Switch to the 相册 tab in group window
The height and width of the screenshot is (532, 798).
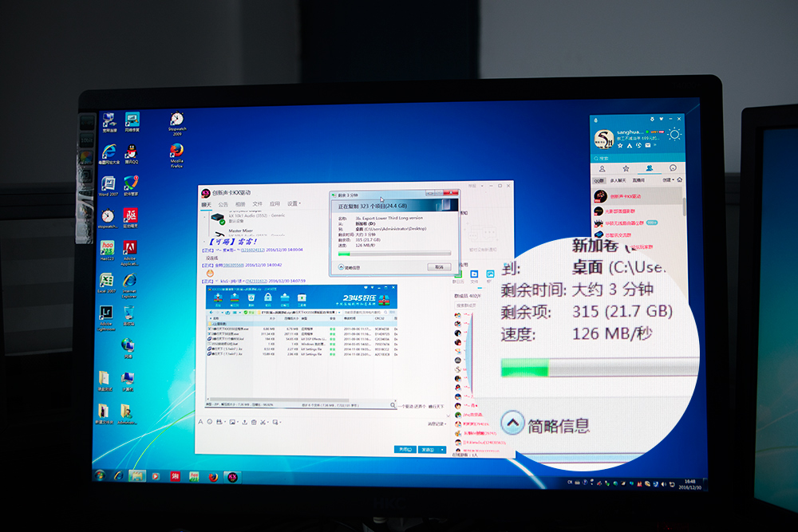point(240,204)
